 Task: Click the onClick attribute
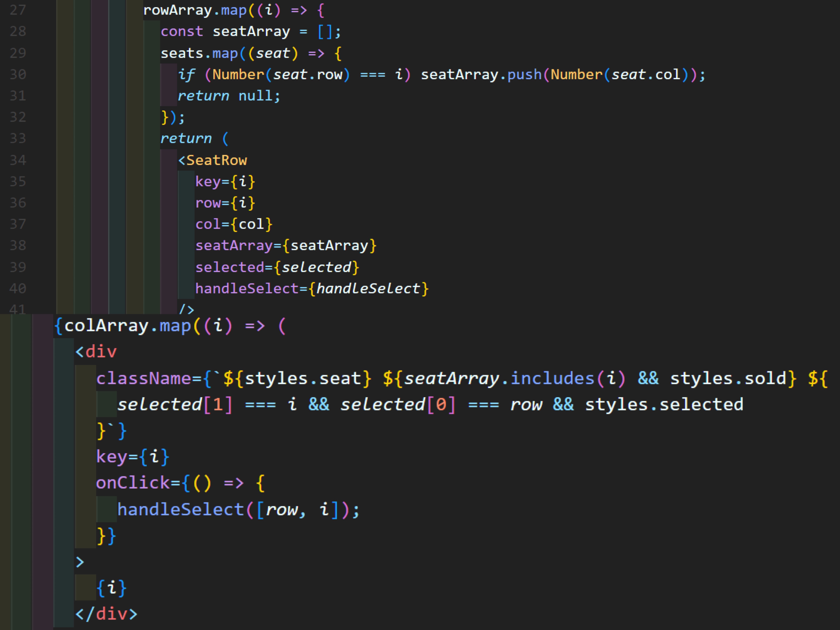click(x=133, y=483)
